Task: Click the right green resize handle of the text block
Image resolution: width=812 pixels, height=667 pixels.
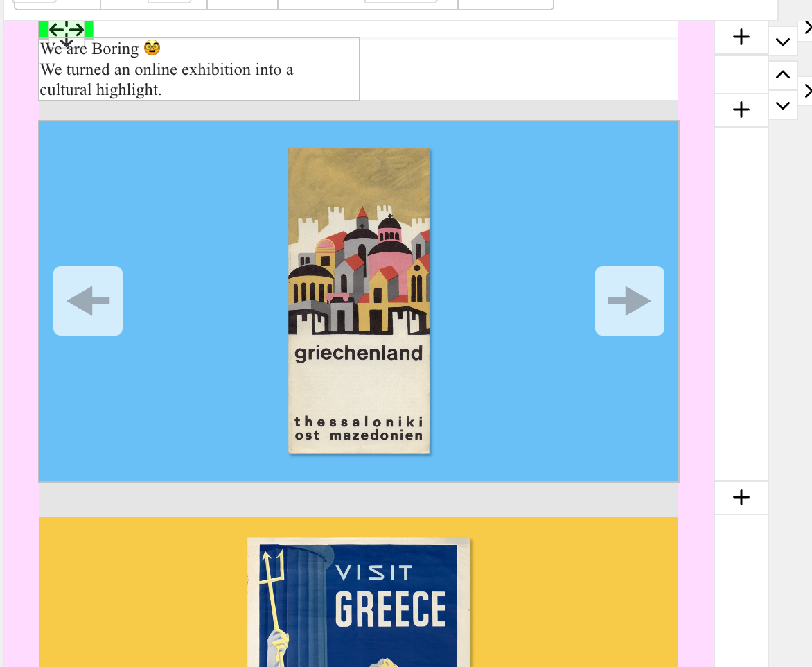Action: coord(89,30)
